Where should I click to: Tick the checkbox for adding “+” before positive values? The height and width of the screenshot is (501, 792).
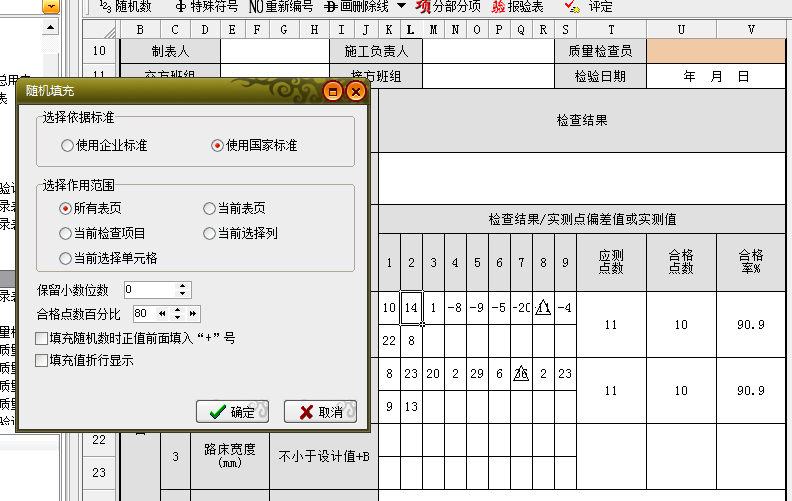pyautogui.click(x=41, y=338)
